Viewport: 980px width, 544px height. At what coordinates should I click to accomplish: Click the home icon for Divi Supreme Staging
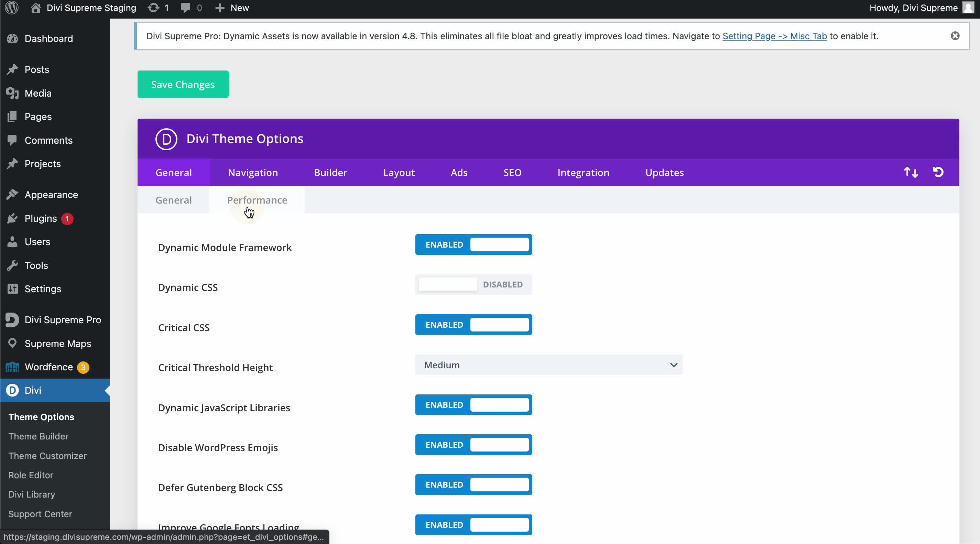[x=35, y=8]
